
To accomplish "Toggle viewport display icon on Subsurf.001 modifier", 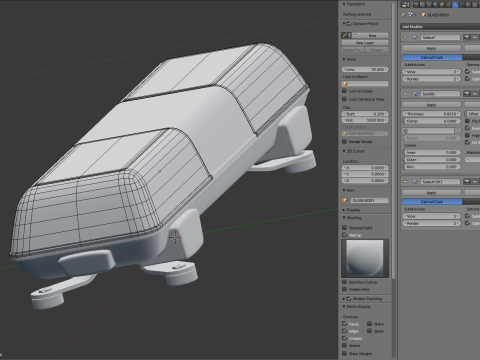I will click(475, 182).
